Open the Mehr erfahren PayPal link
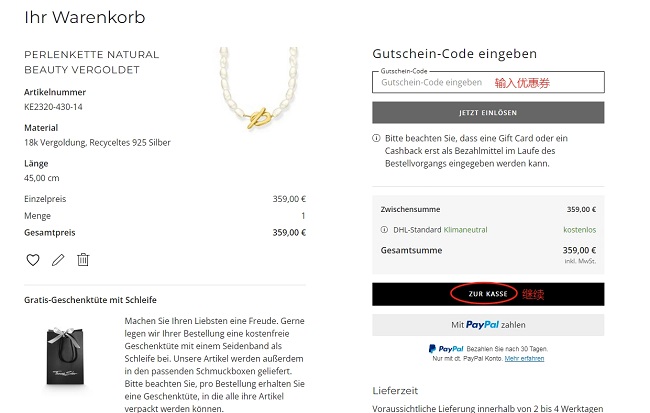 [524, 359]
